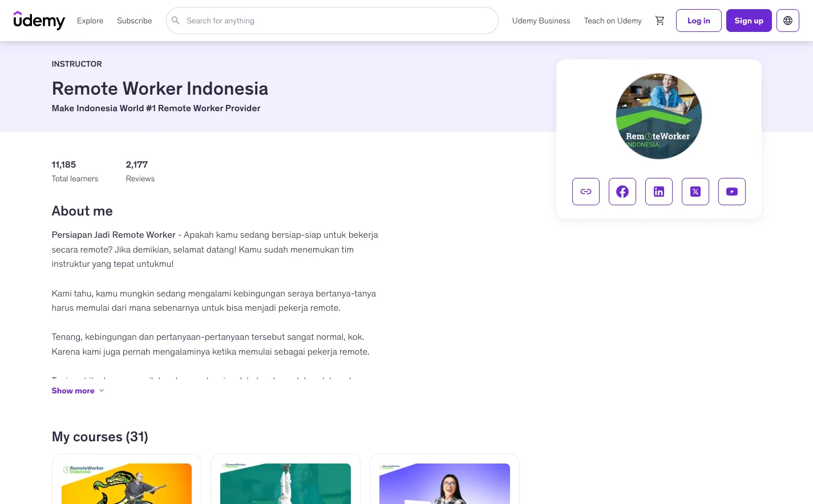The width and height of the screenshot is (813, 504).
Task: Open instructor's website link icon
Action: 586,192
